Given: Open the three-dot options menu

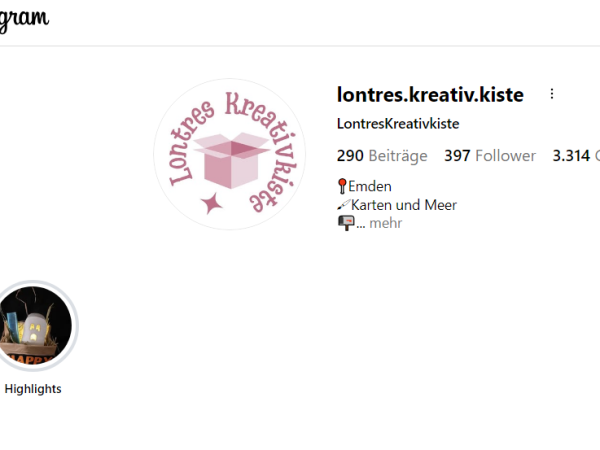Looking at the screenshot, I should [552, 94].
